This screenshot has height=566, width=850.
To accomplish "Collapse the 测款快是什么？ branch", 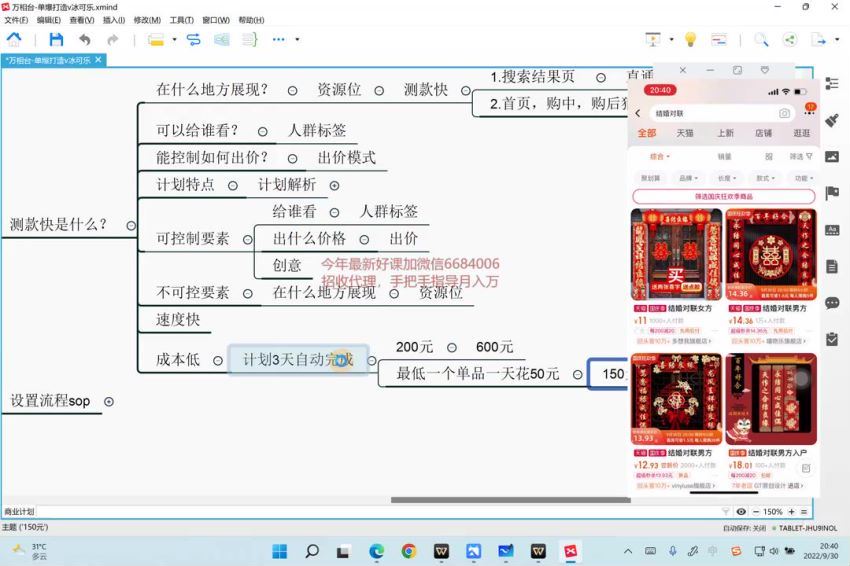I will 131,225.
